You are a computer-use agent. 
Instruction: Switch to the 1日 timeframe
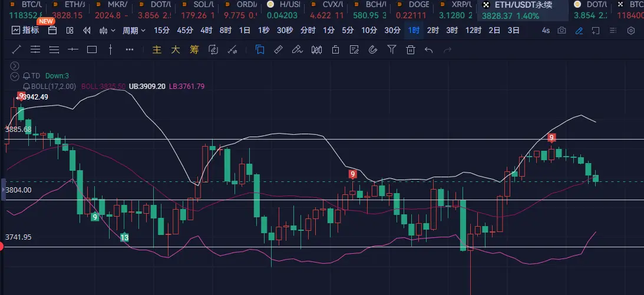pyautogui.click(x=245, y=31)
